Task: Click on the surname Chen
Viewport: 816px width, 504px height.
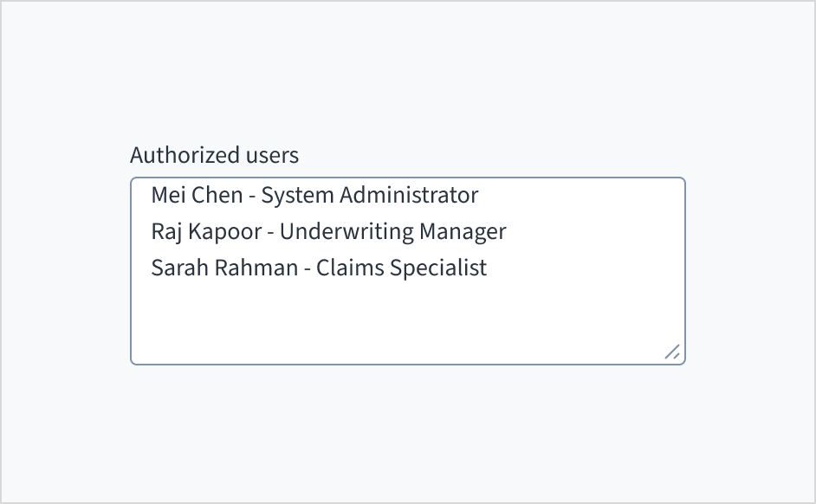Action: pyautogui.click(x=217, y=195)
